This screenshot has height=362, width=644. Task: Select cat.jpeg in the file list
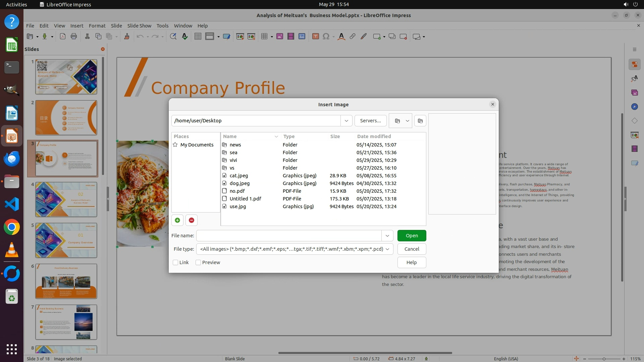pyautogui.click(x=238, y=176)
